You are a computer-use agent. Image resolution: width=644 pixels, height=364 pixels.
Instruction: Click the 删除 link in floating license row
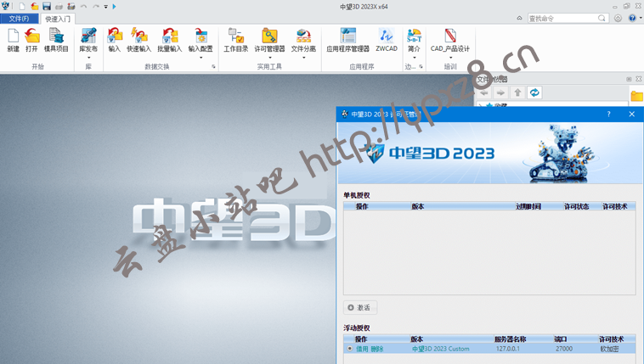coord(377,349)
